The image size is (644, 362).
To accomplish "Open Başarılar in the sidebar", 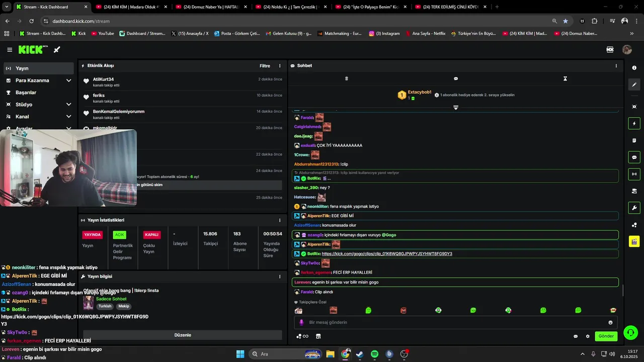I will pos(39,93).
